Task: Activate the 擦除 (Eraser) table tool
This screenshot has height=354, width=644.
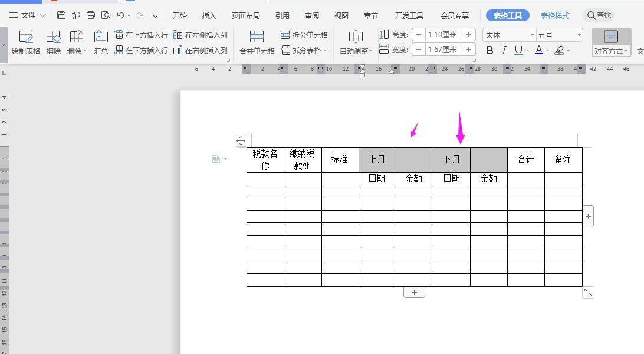Action: pos(54,41)
